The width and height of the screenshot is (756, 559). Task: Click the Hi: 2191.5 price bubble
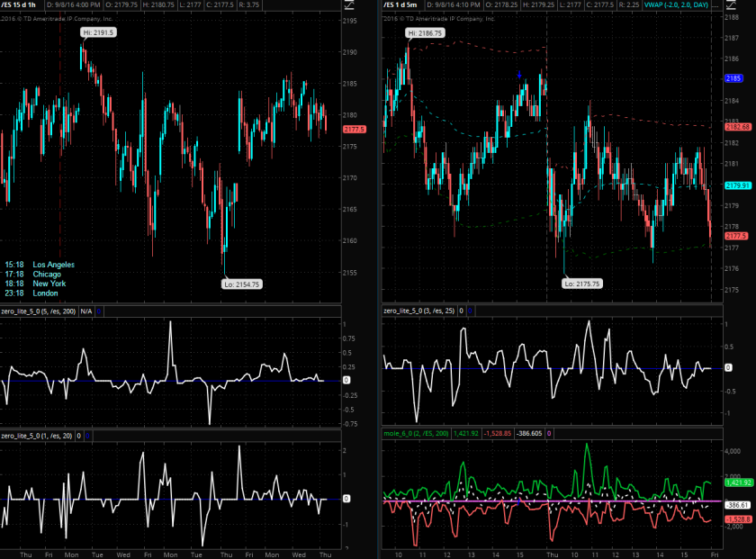tap(97, 32)
